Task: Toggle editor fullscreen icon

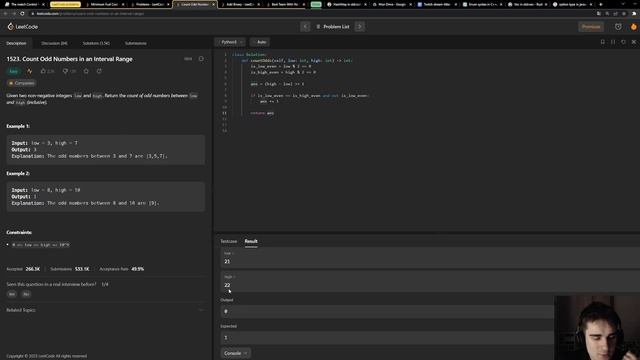Action: [x=633, y=42]
